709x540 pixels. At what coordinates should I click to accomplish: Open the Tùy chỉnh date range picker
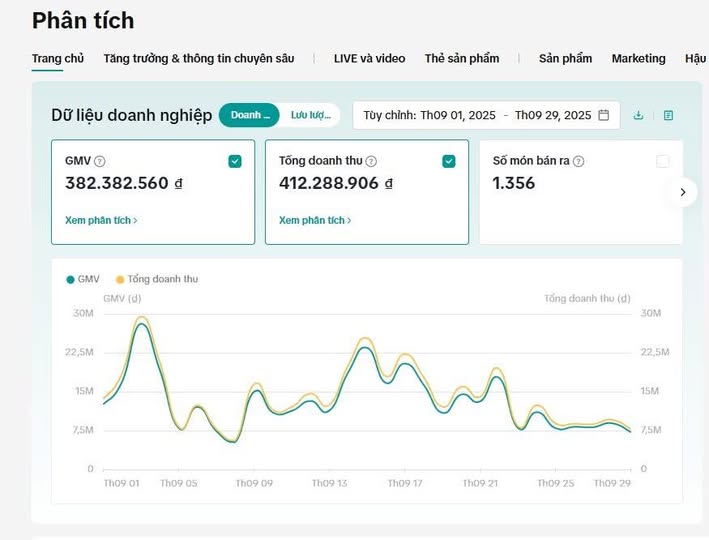click(485, 115)
